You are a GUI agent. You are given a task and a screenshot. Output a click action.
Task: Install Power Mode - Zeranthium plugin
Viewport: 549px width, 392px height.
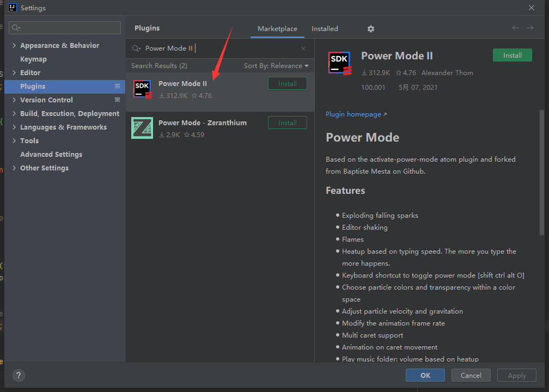(x=288, y=123)
